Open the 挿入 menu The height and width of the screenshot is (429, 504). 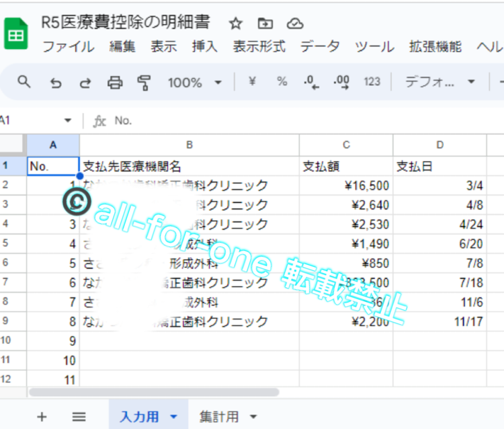pyautogui.click(x=205, y=46)
